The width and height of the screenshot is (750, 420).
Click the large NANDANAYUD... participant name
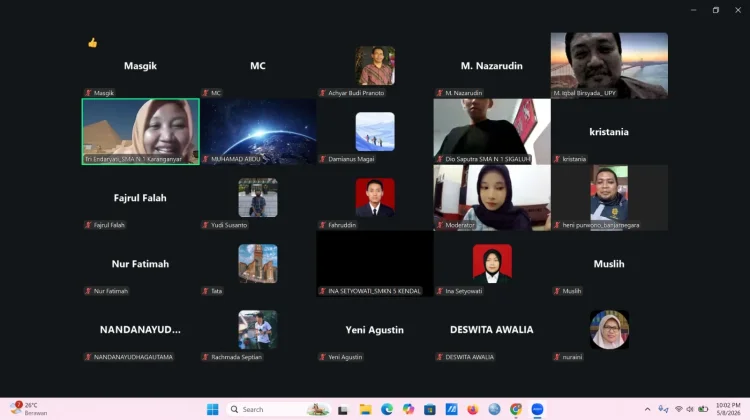(140, 330)
